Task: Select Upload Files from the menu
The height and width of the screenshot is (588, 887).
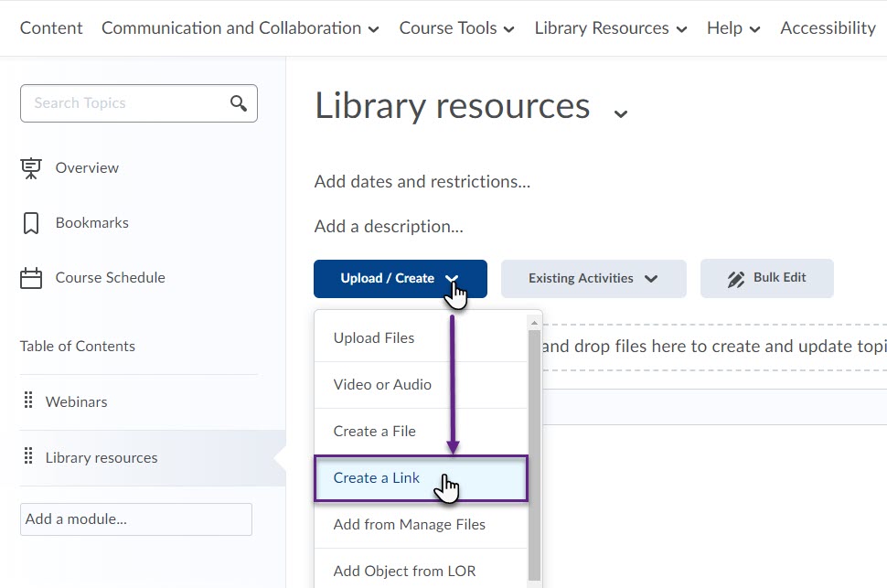Action: pyautogui.click(x=421, y=337)
